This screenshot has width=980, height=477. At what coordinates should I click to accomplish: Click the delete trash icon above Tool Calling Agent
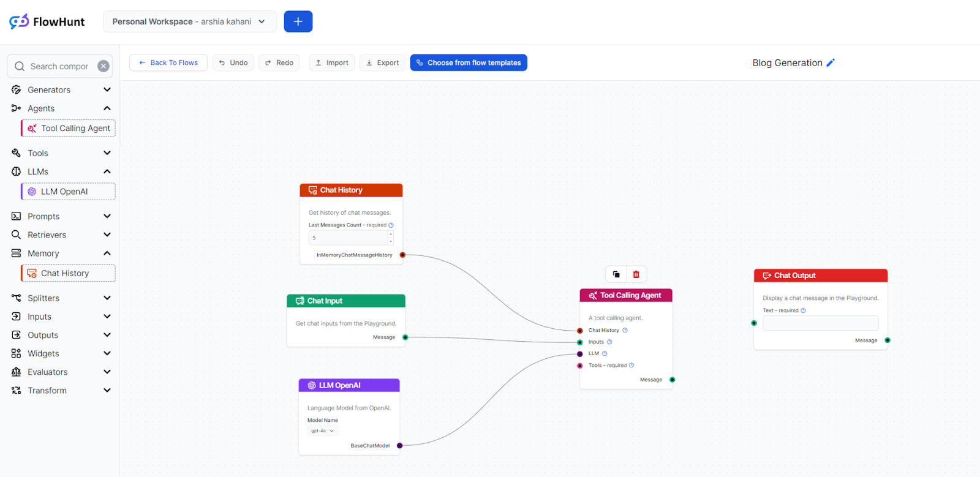point(636,274)
